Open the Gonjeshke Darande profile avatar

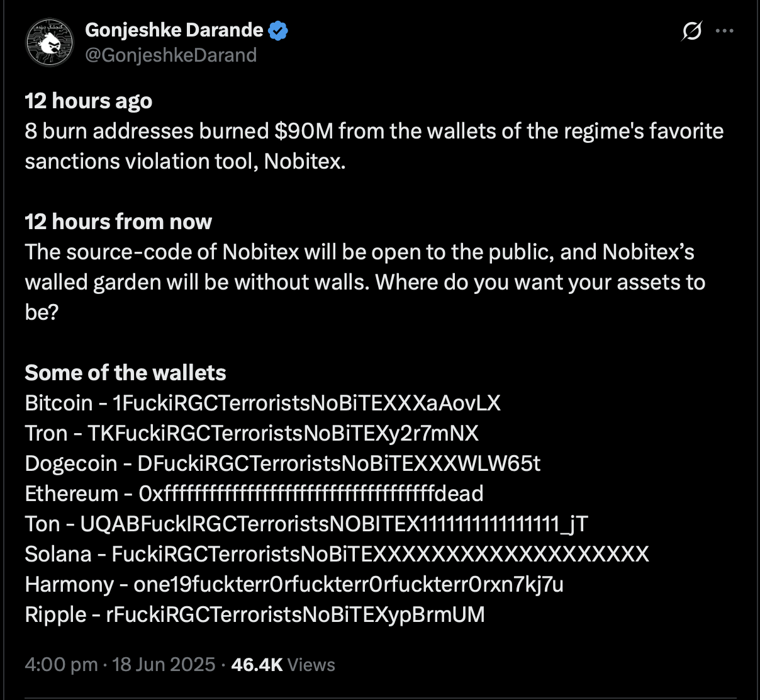point(50,43)
